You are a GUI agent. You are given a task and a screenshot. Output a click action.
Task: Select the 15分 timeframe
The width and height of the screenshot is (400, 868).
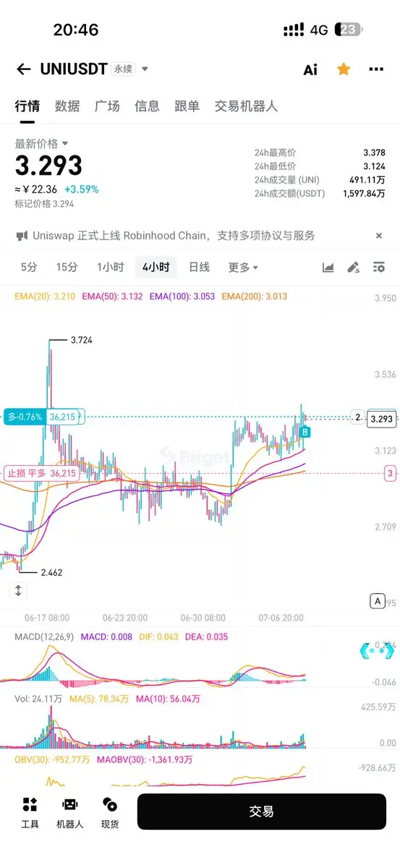67,267
